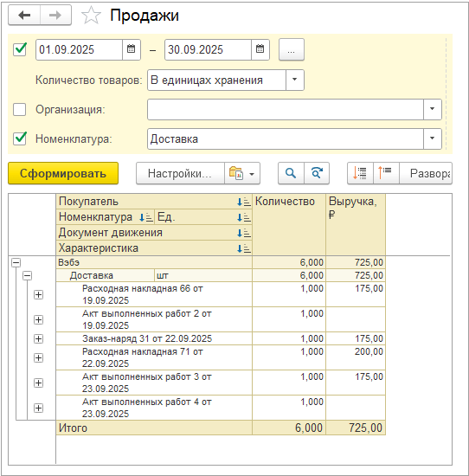
Task: Open the Настройки... button
Action: (x=180, y=173)
